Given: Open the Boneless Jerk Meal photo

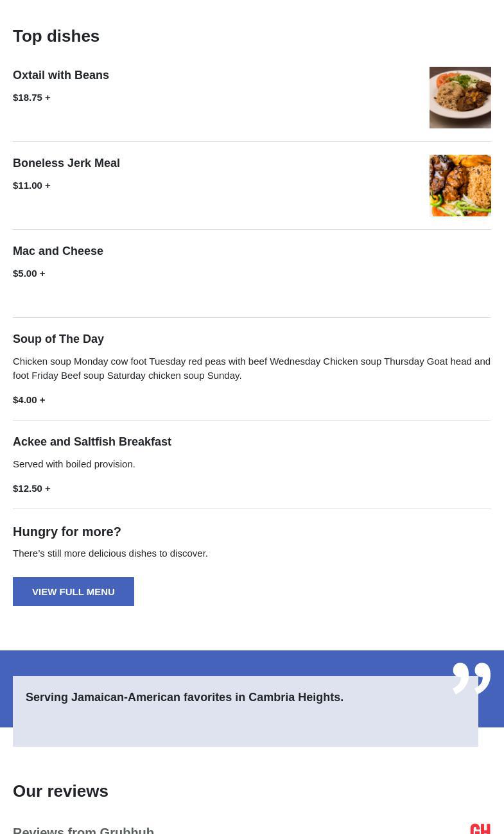Looking at the screenshot, I should (x=460, y=186).
